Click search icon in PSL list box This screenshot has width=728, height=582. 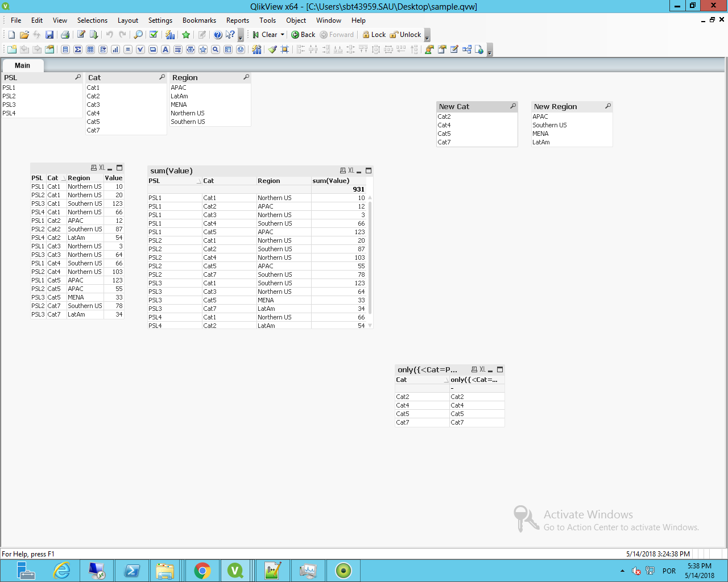[x=78, y=77]
